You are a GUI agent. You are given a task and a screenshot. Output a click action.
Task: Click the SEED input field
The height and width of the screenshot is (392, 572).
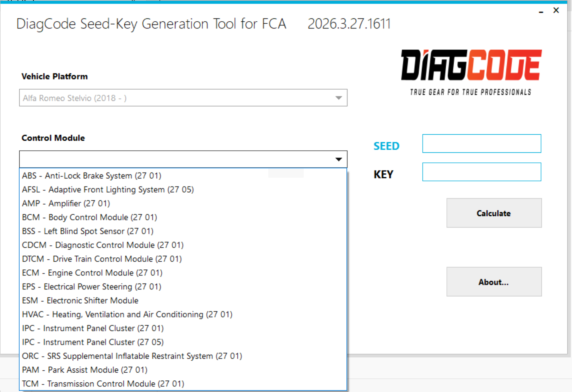pos(481,144)
